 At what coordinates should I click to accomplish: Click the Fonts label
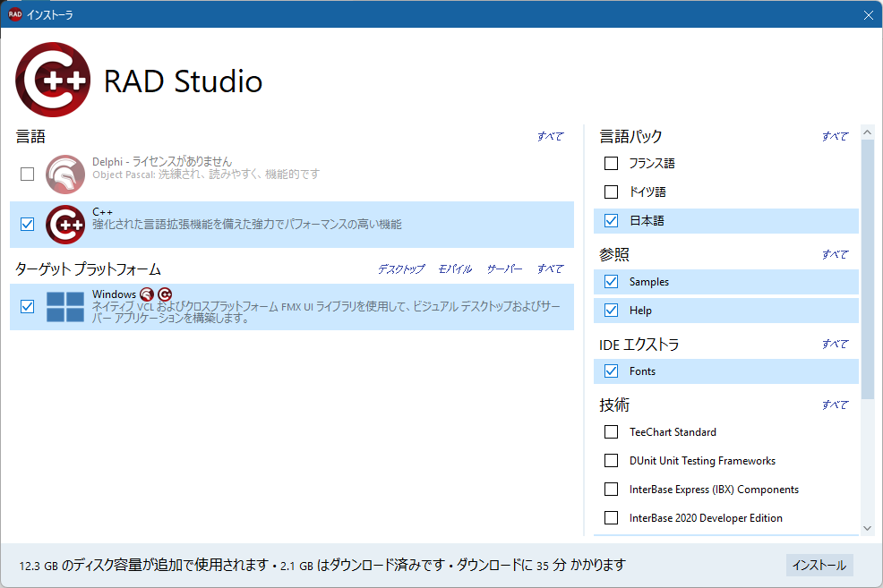[x=642, y=371]
